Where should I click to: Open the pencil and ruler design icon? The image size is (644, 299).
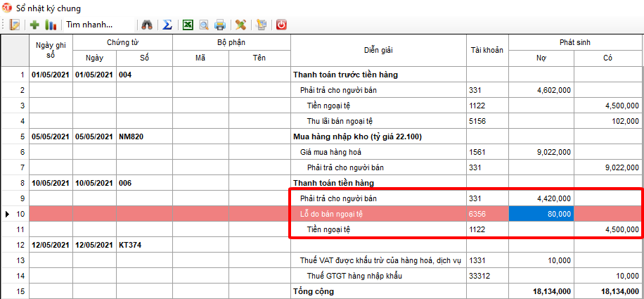pyautogui.click(x=240, y=25)
